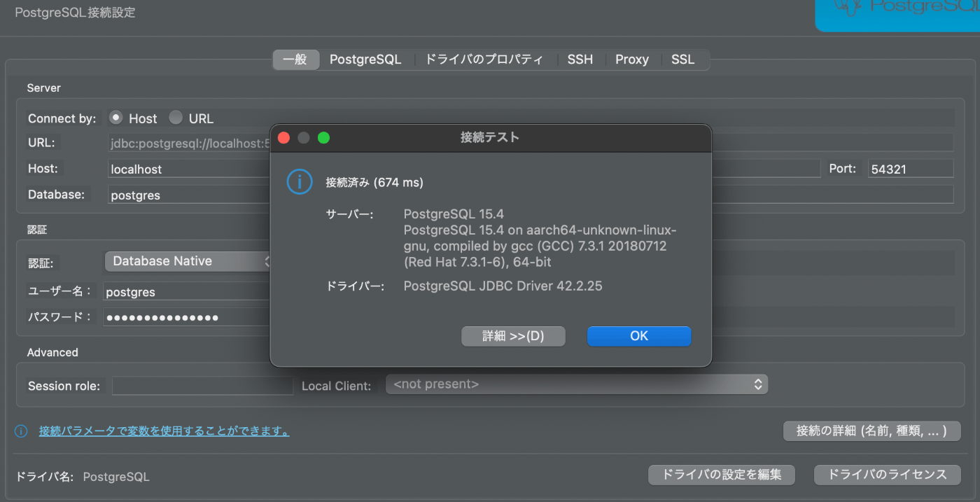Click the PostgreSQL logo banner

(897, 14)
